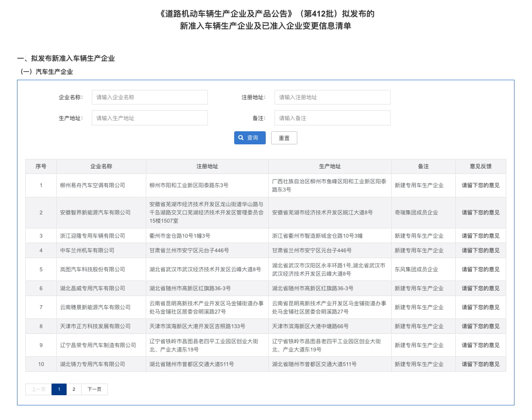This screenshot has width=532, height=420.
Task: Select company name 湖北昌威专用汽车有限公司
Action: click(x=92, y=288)
